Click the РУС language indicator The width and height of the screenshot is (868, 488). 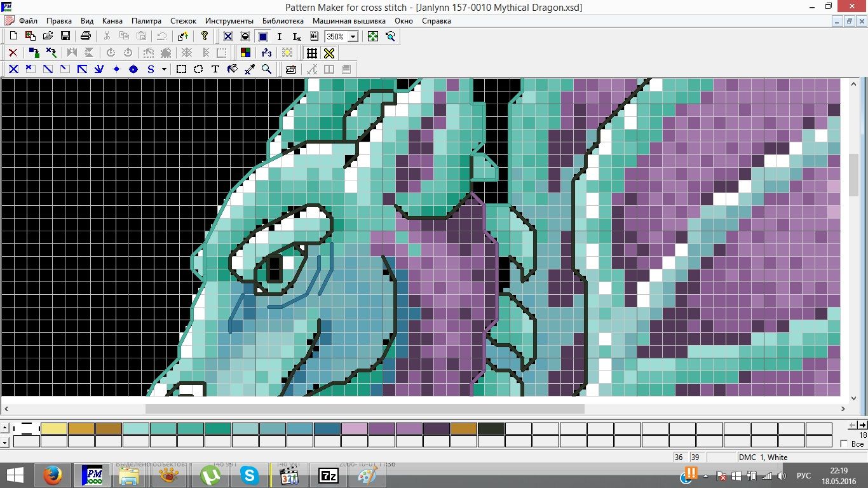804,475
